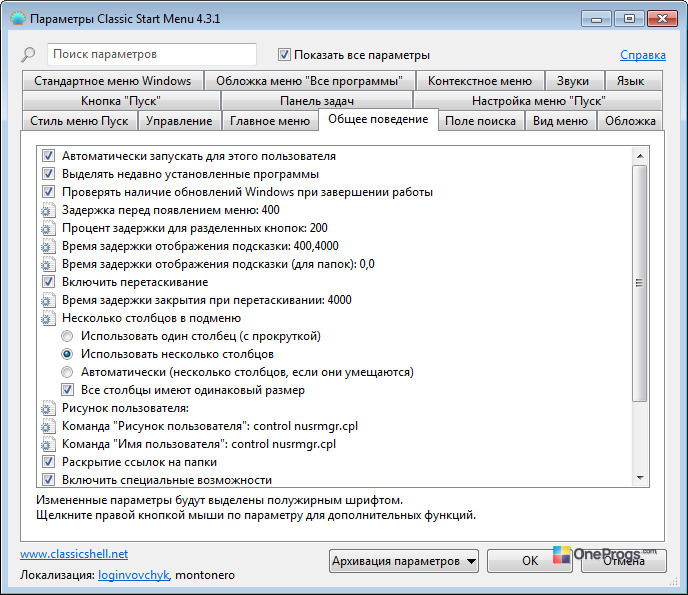Open Обложка меню "Все программы" tab

[x=309, y=81]
